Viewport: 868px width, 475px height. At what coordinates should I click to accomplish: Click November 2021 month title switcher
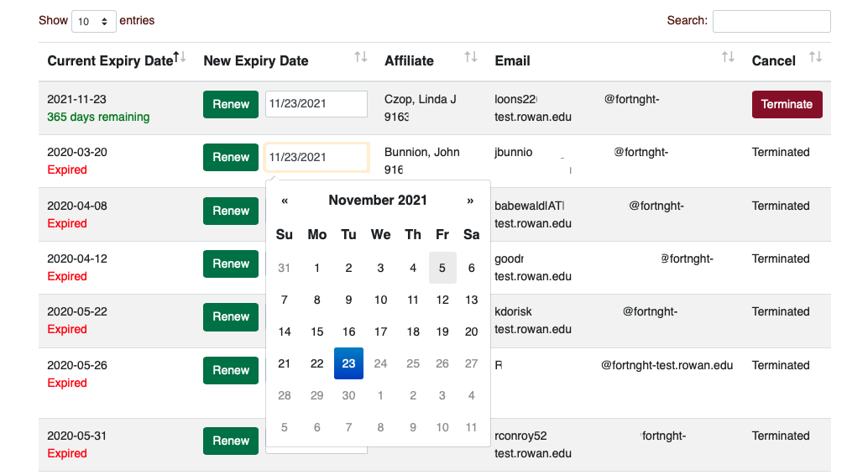point(378,201)
